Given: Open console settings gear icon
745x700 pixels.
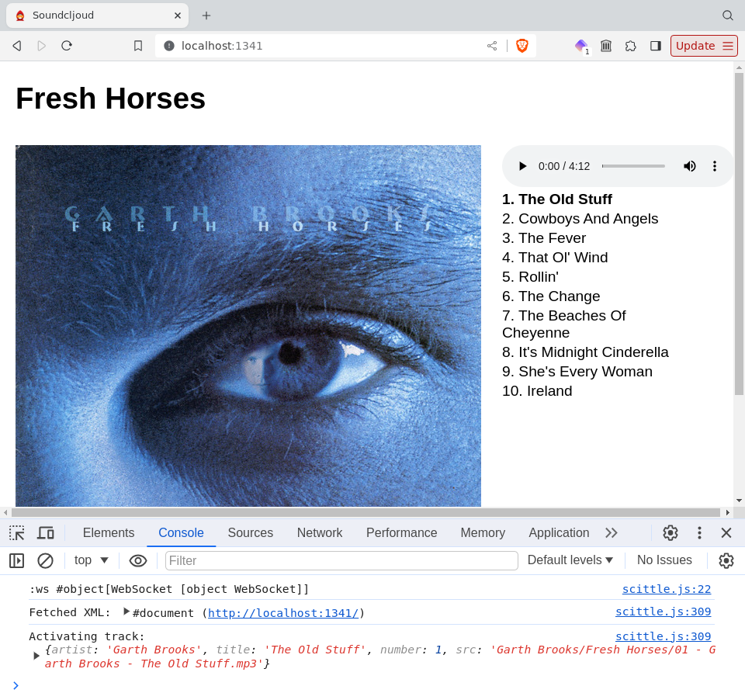Looking at the screenshot, I should click(x=726, y=561).
